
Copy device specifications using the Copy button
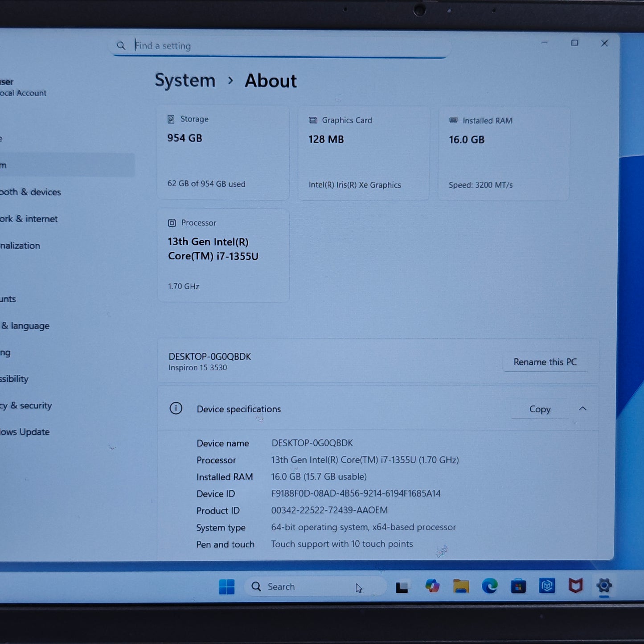pyautogui.click(x=540, y=409)
